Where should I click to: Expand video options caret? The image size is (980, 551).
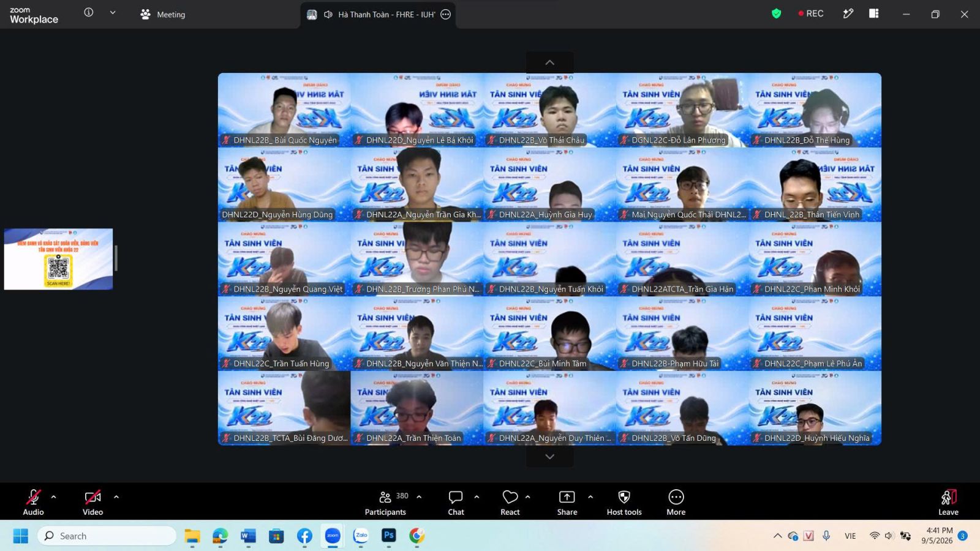click(116, 497)
